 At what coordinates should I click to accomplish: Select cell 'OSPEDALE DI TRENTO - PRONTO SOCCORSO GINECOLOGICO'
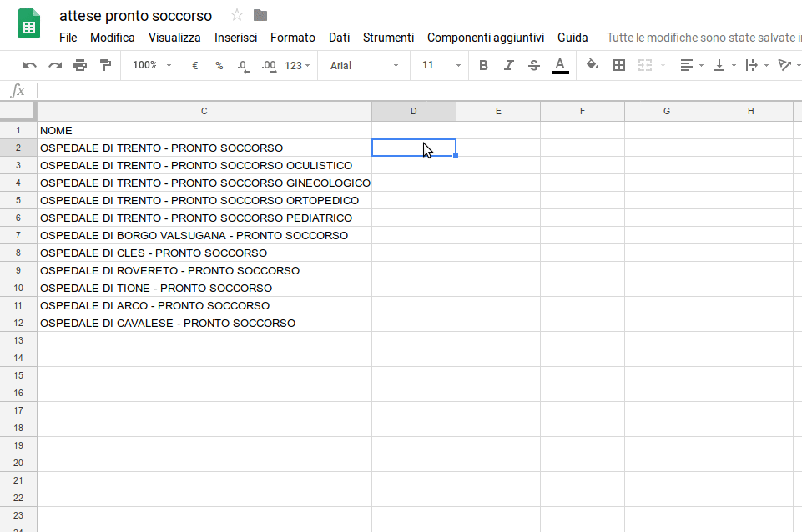pos(204,183)
